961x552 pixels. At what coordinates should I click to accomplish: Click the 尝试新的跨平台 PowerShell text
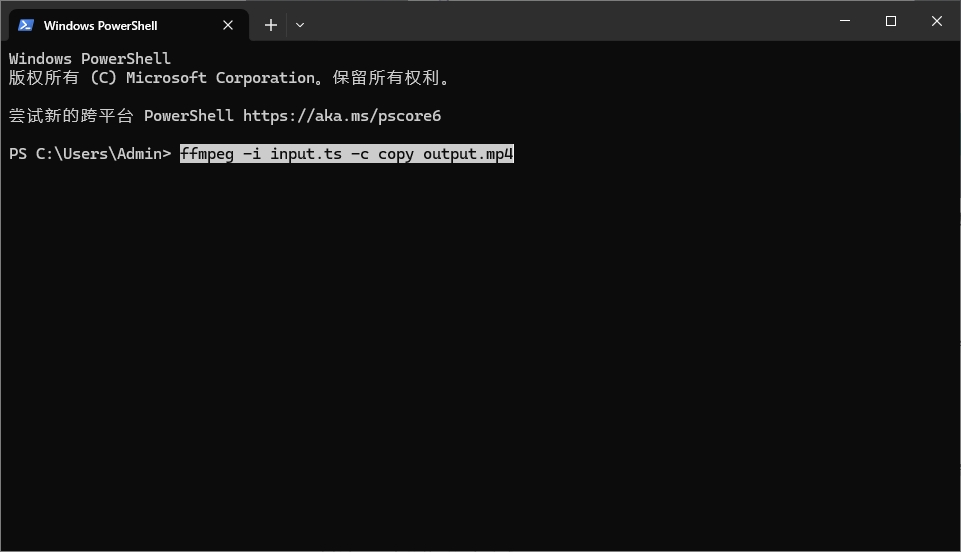[x=121, y=116]
